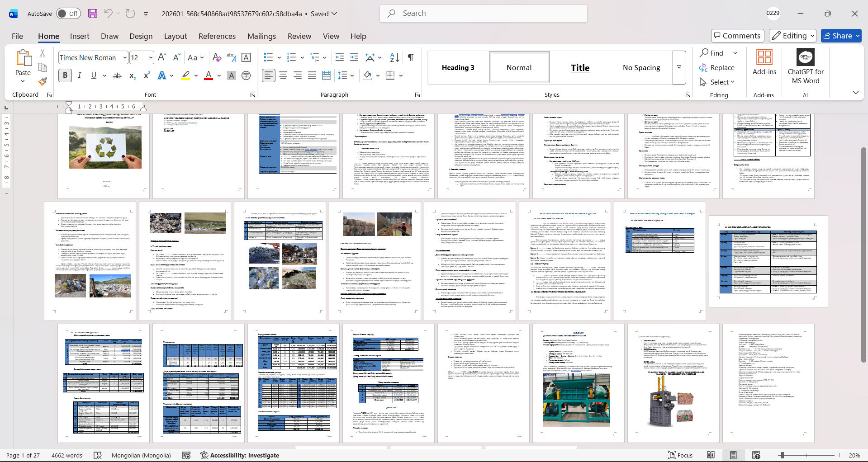868x462 pixels.
Task: Show paragraph marks with pilcrow icon
Action: pyautogui.click(x=411, y=57)
